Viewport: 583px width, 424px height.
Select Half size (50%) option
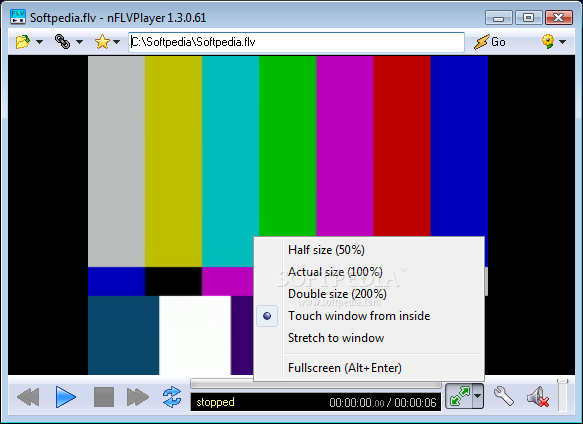click(369, 250)
